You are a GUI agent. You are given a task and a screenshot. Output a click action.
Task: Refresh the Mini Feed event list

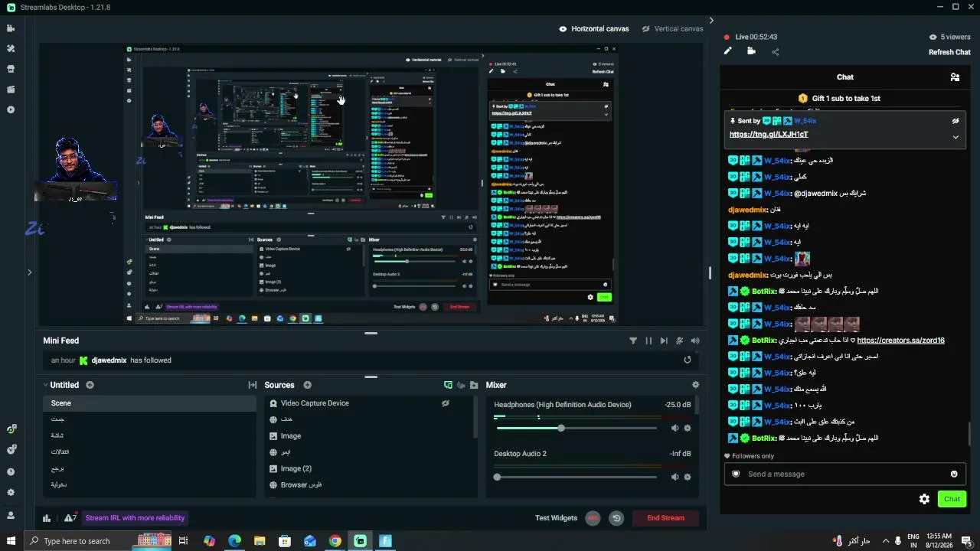(x=688, y=360)
